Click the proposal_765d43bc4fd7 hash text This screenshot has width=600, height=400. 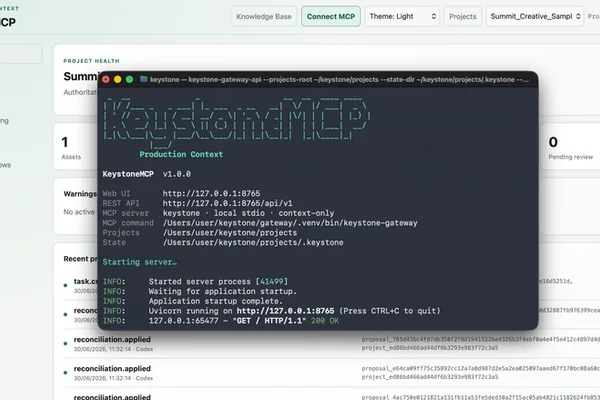click(481, 340)
